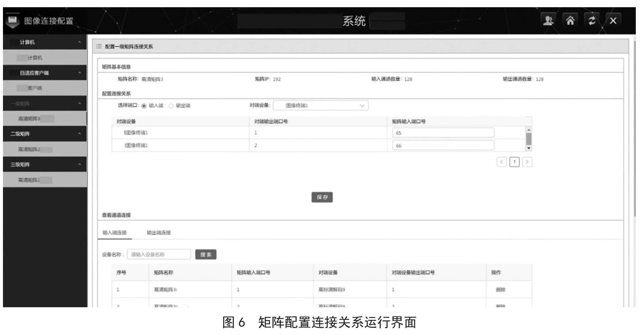This screenshot has height=335, width=644.
Task: Open 客户端 item in the sidebar
Action: (x=45, y=88)
